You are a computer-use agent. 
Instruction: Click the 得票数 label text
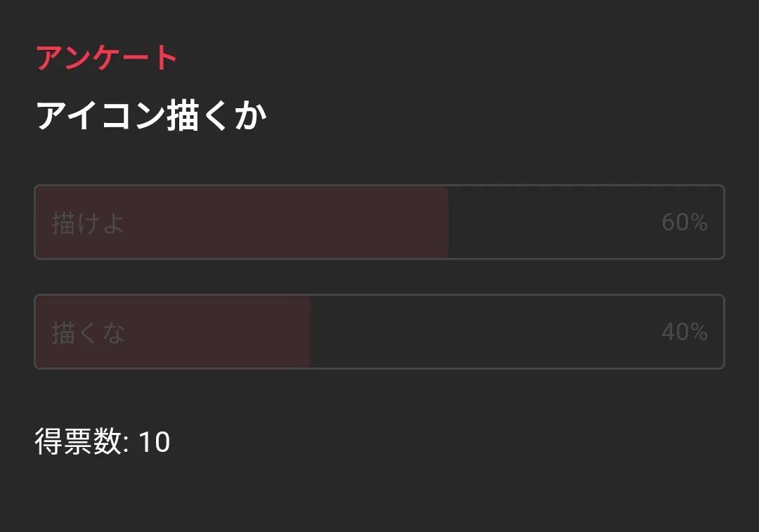78,443
